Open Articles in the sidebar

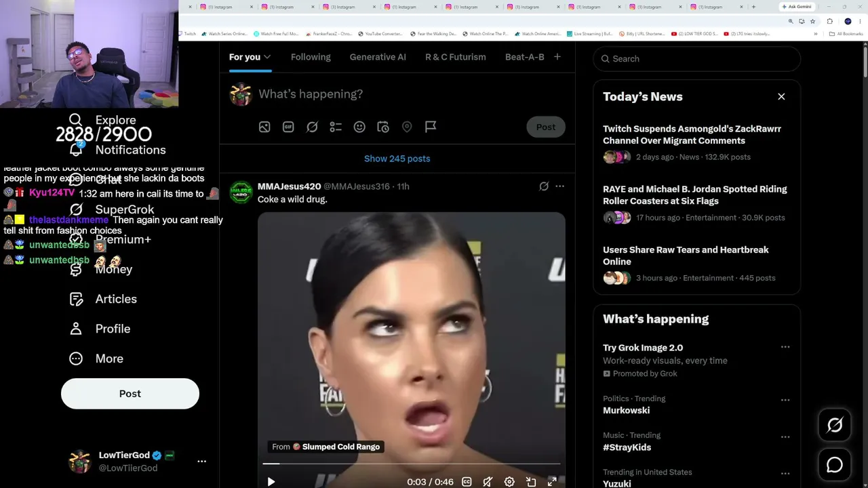(102, 299)
